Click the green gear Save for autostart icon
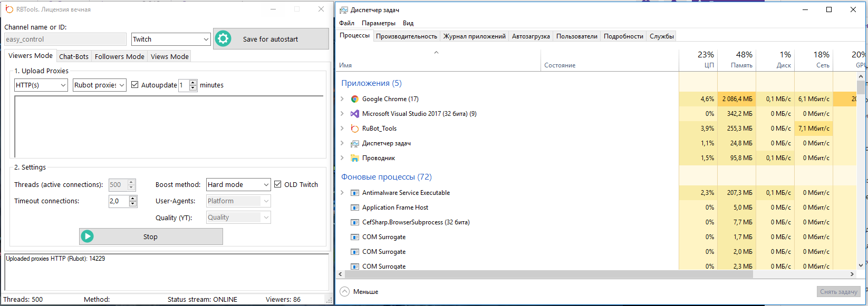Image resolution: width=868 pixels, height=306 pixels. 223,39
